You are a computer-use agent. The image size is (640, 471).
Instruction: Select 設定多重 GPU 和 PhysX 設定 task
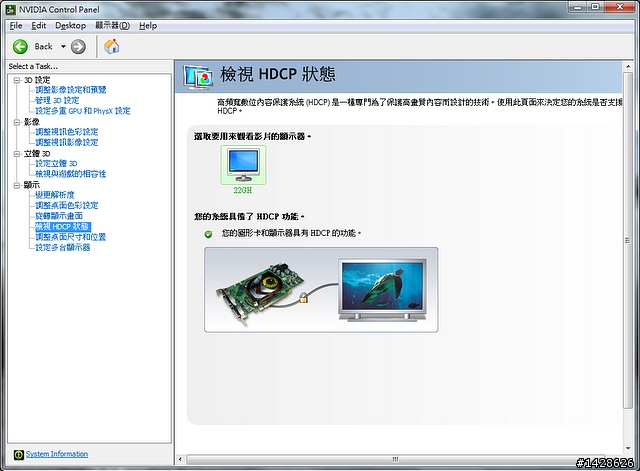click(83, 111)
